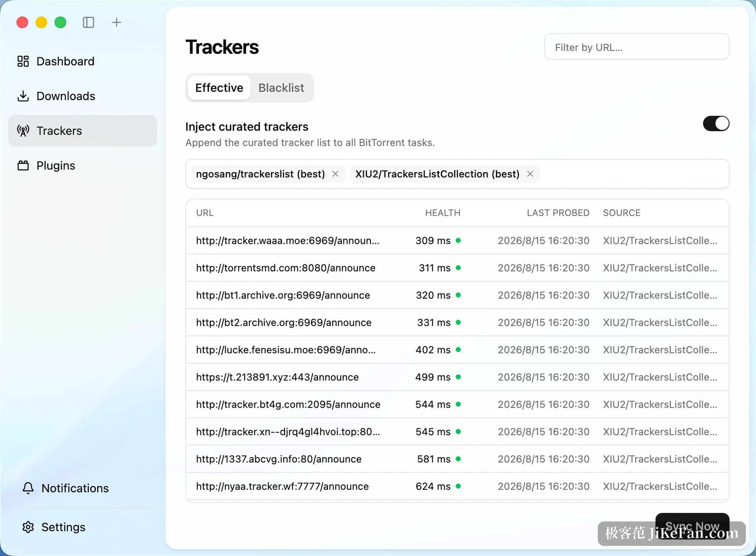Screen dimensions: 756x556
Task: Click the Downloads arrow icon
Action: tap(23, 96)
